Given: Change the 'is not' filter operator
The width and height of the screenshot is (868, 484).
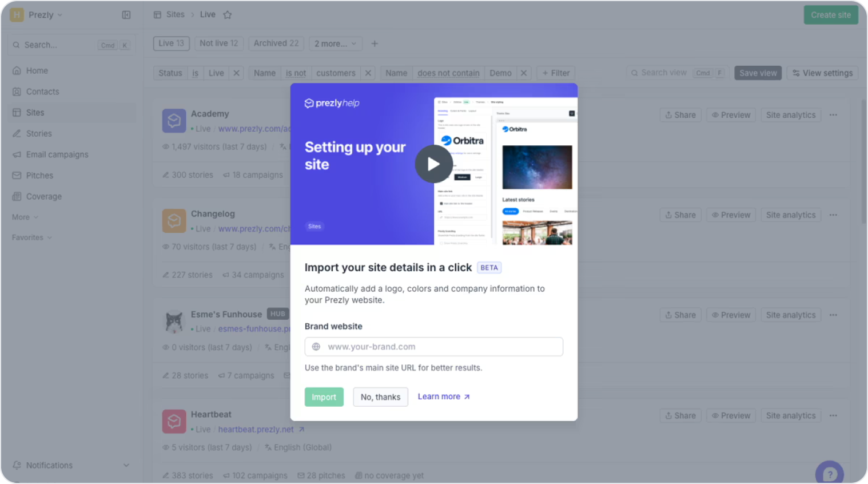Looking at the screenshot, I should (x=296, y=73).
